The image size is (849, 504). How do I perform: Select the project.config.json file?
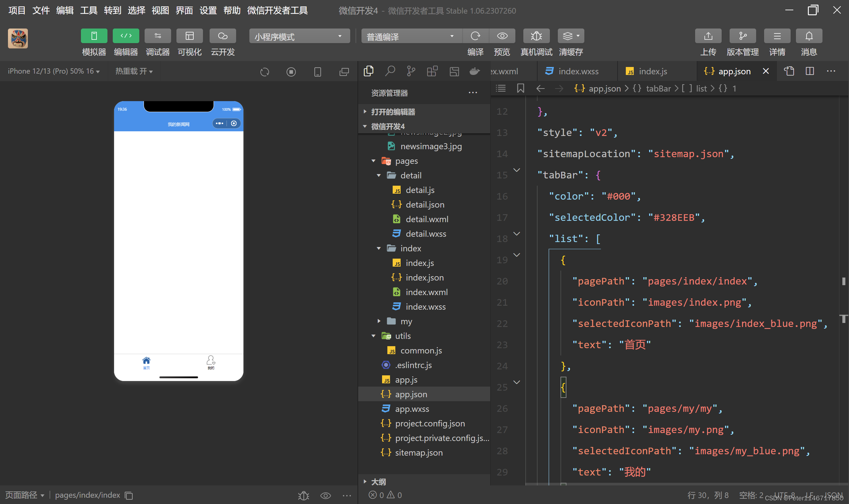(429, 423)
